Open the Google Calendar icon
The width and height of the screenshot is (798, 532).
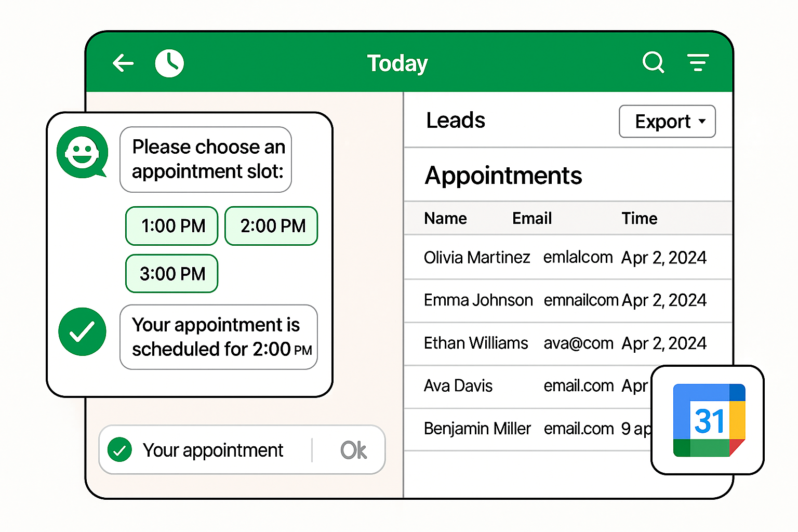click(x=709, y=420)
